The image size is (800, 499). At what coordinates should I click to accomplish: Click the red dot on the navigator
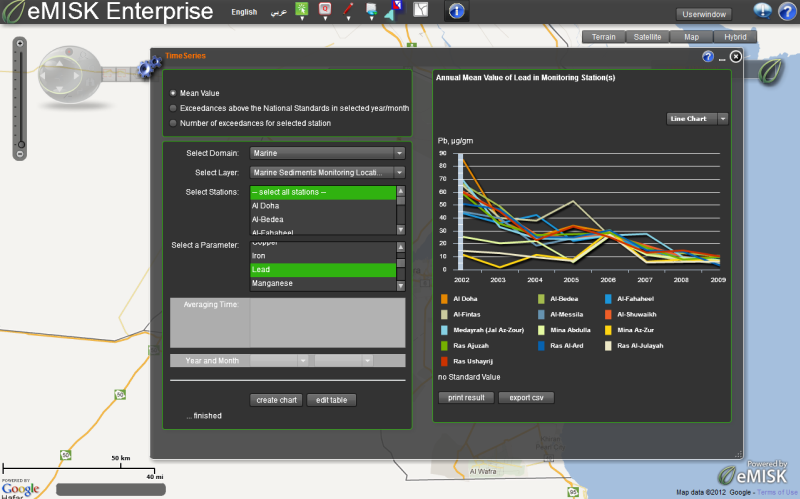69,52
